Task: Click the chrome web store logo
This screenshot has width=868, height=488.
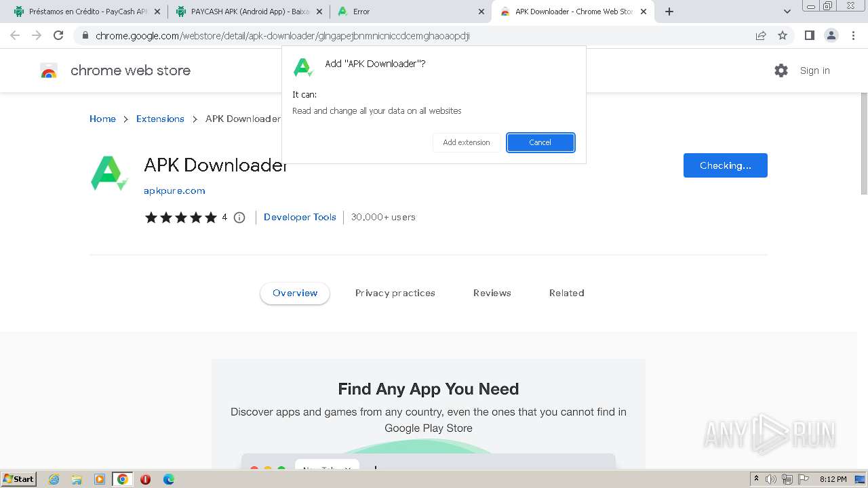Action: pos(115,70)
